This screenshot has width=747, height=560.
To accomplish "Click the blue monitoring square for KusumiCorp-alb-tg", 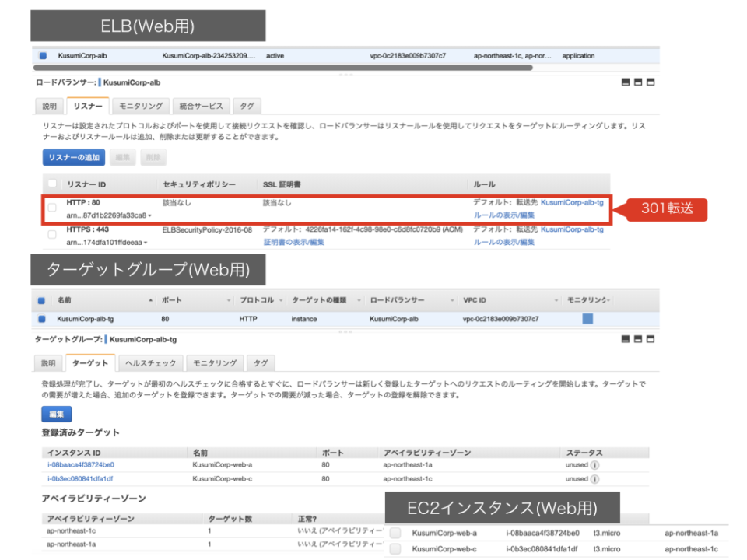I will click(x=587, y=318).
